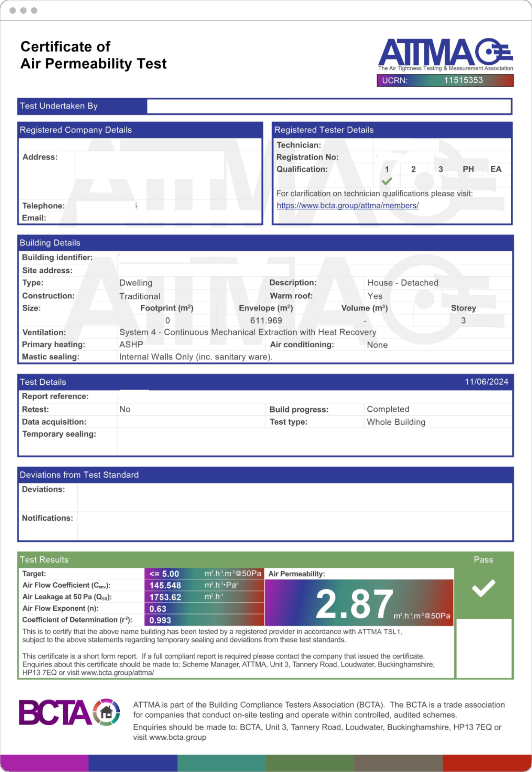Click the Whole Building test type value
Screen dimensions: 532x772
pyautogui.click(x=396, y=422)
